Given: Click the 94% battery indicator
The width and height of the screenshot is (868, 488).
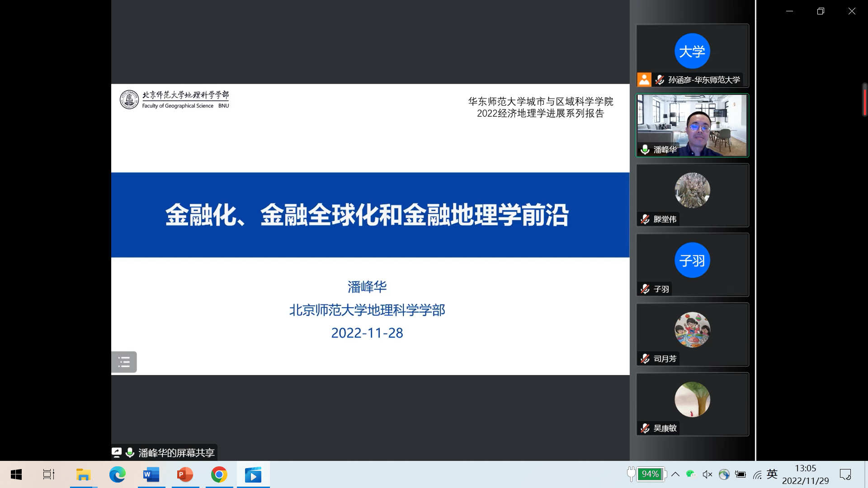Looking at the screenshot, I should [x=651, y=474].
